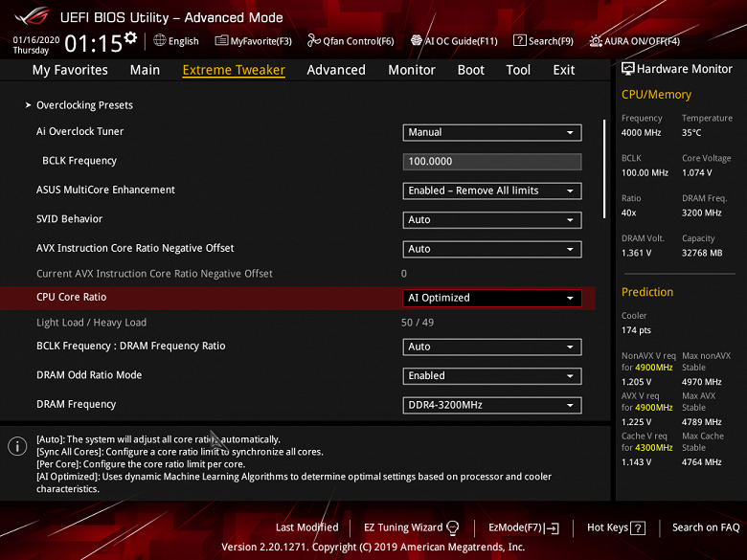Open DRAM Odd Ratio Mode dropdown

click(x=492, y=375)
